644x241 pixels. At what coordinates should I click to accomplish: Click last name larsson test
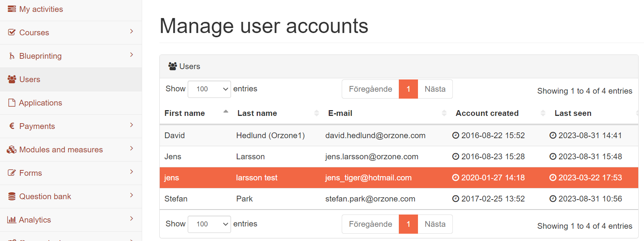(257, 178)
